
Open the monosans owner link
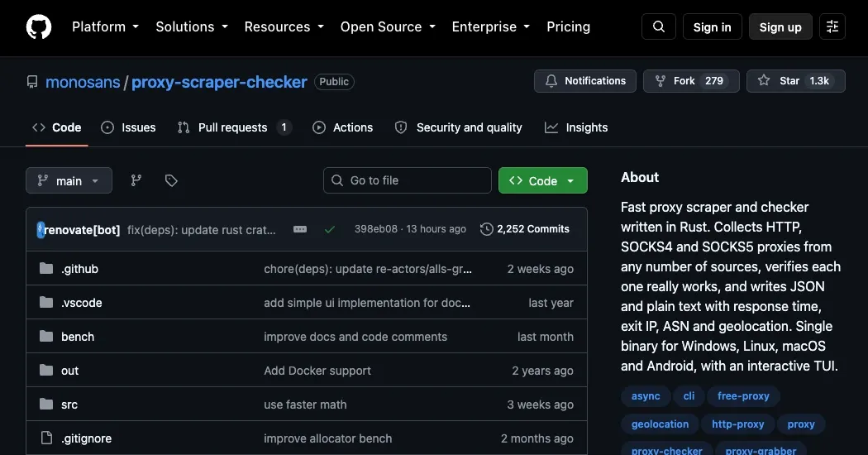click(x=83, y=82)
